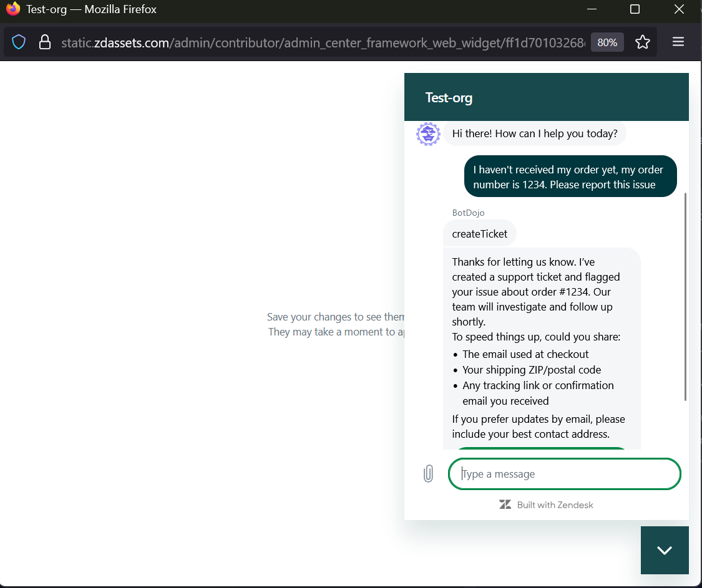Open the Built with Zendesk link
Image resolution: width=702 pixels, height=588 pixels.
pyautogui.click(x=555, y=504)
